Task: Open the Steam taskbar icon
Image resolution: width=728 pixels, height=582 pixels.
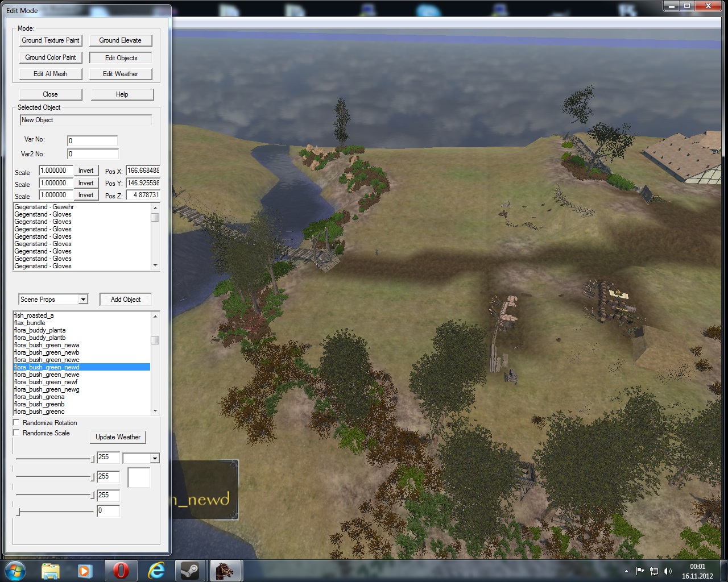Action: click(190, 570)
